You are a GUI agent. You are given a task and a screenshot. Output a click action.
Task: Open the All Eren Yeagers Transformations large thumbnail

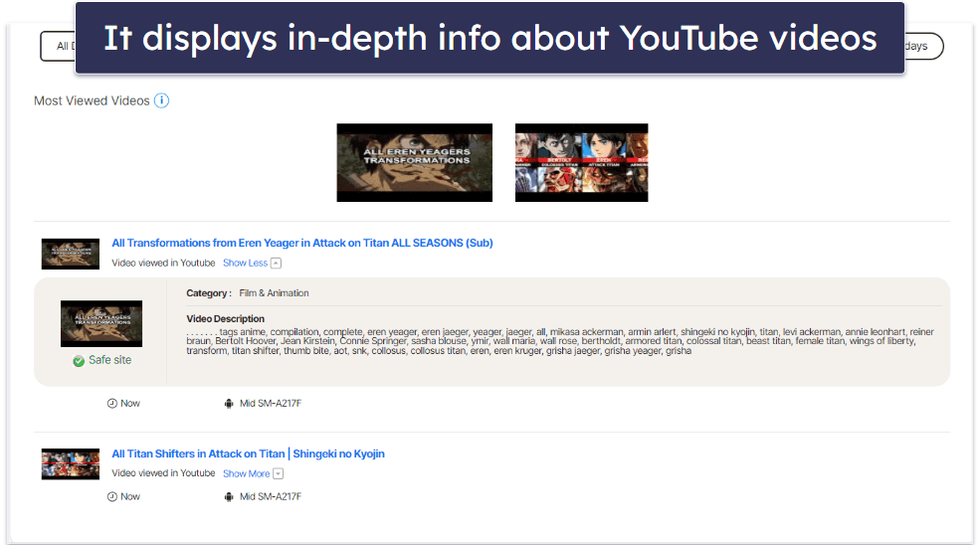tap(414, 162)
